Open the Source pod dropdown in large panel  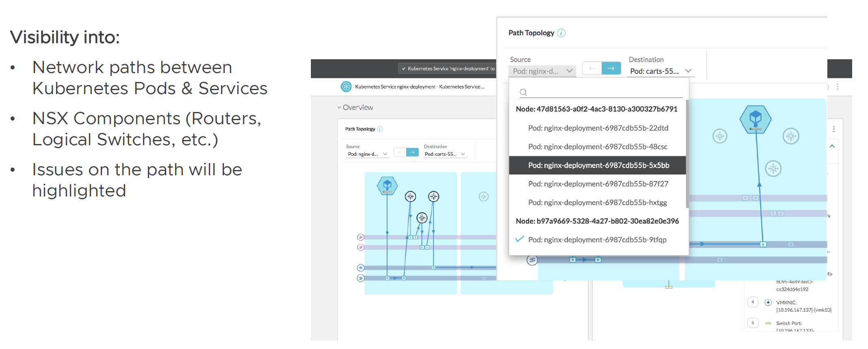(x=542, y=71)
